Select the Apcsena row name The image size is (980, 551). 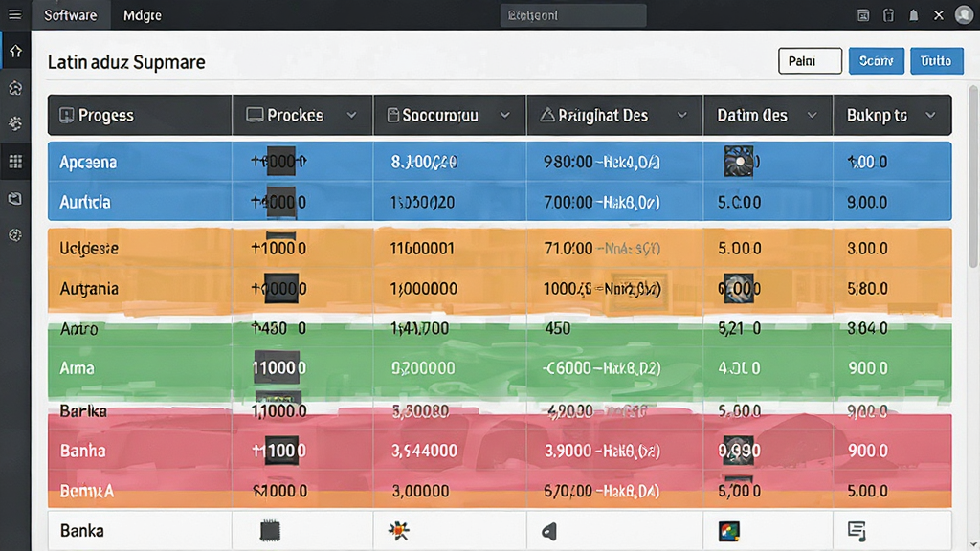tap(88, 163)
